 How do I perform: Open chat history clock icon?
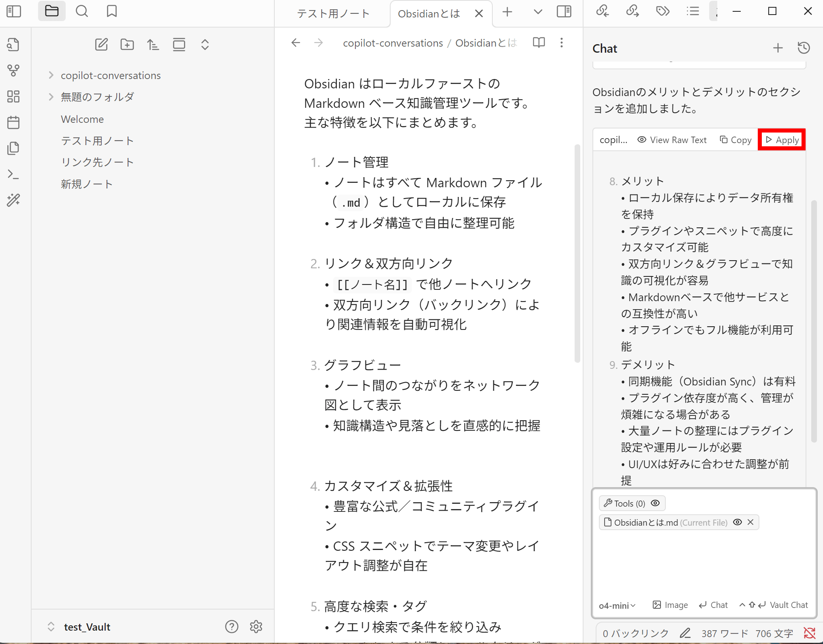804,48
